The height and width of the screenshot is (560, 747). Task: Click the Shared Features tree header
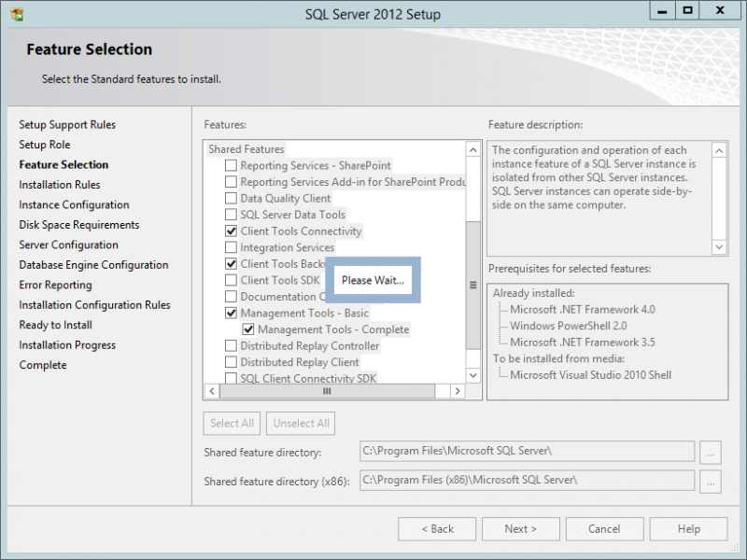click(x=246, y=149)
